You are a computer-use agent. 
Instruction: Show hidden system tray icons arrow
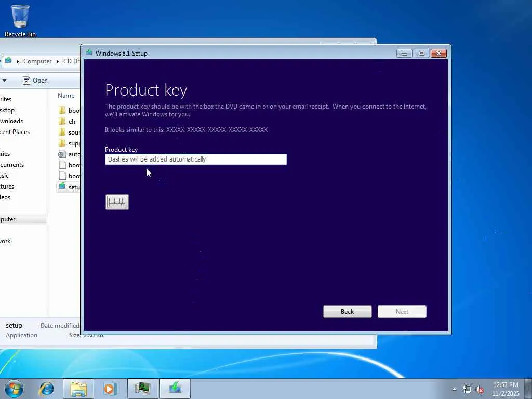pos(454,389)
